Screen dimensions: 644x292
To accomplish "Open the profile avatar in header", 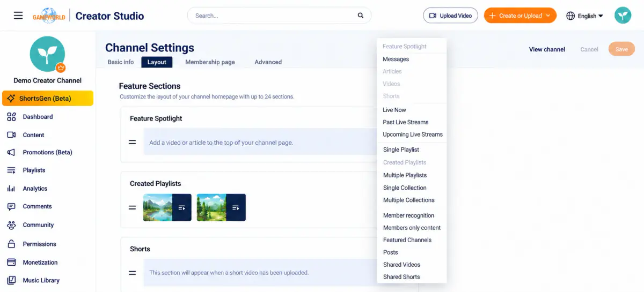I will pyautogui.click(x=623, y=16).
